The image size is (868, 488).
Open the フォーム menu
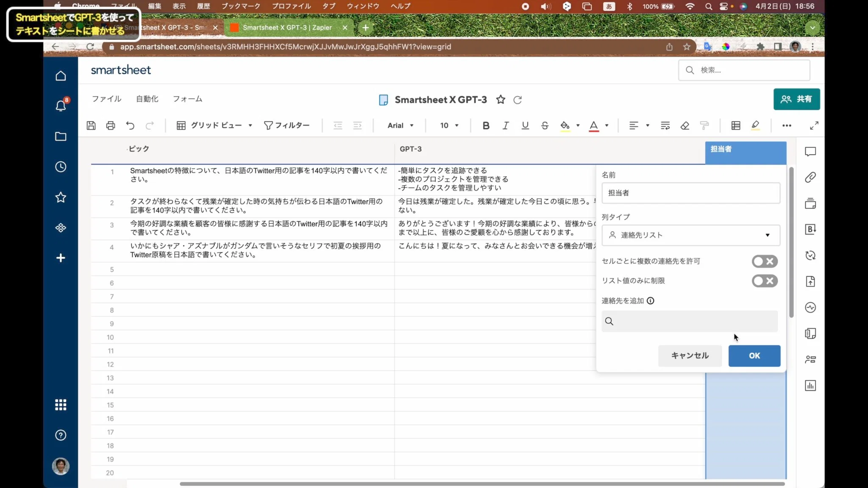pyautogui.click(x=187, y=99)
